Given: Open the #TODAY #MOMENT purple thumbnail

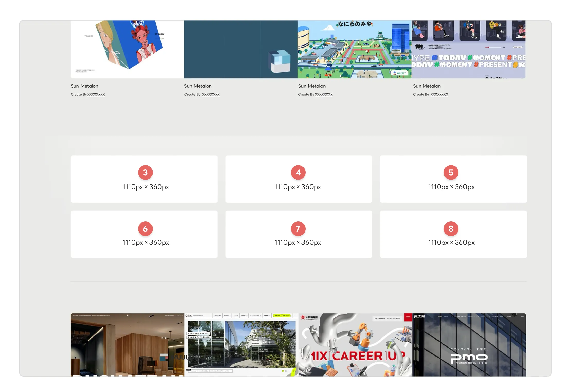Looking at the screenshot, I should pyautogui.click(x=469, y=49).
